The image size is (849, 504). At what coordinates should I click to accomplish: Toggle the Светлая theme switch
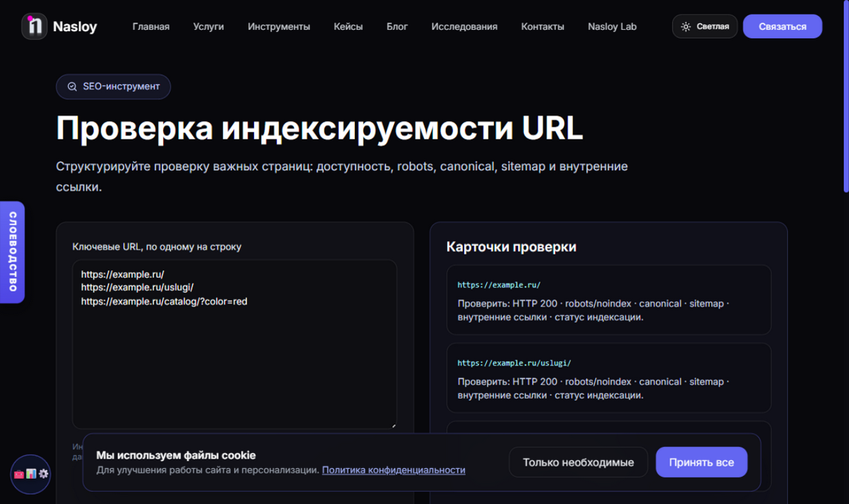704,27
